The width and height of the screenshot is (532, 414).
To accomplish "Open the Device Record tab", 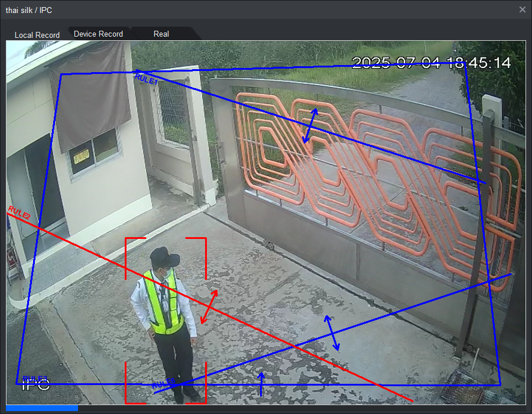I will tap(98, 34).
